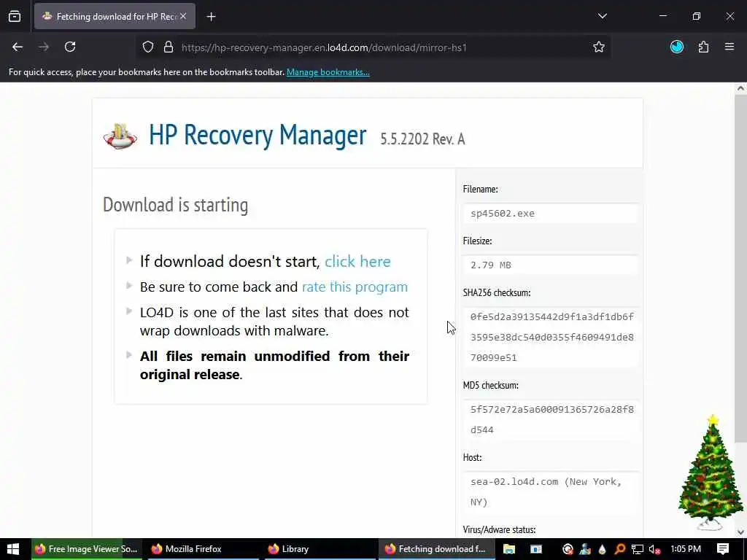The width and height of the screenshot is (747, 560).
Task: Click the 5.5.2202 Rev. A version text
Action: tap(422, 139)
